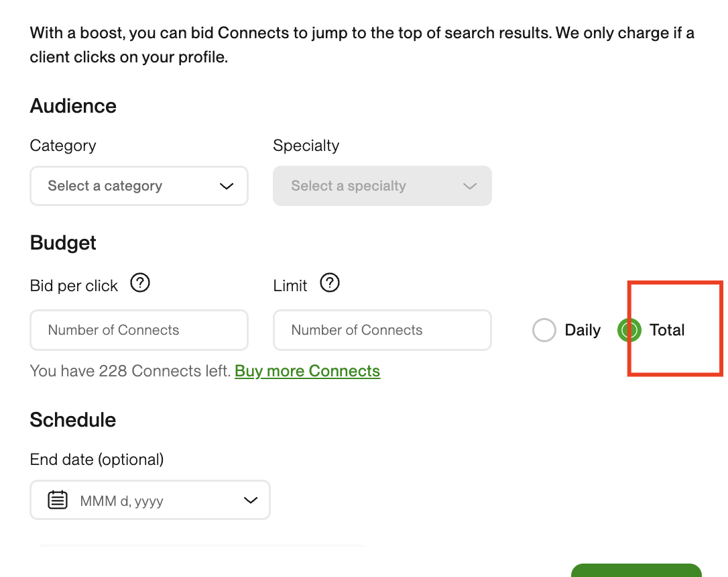Click the Bid per click label
This screenshot has width=728, height=577.
pos(74,286)
